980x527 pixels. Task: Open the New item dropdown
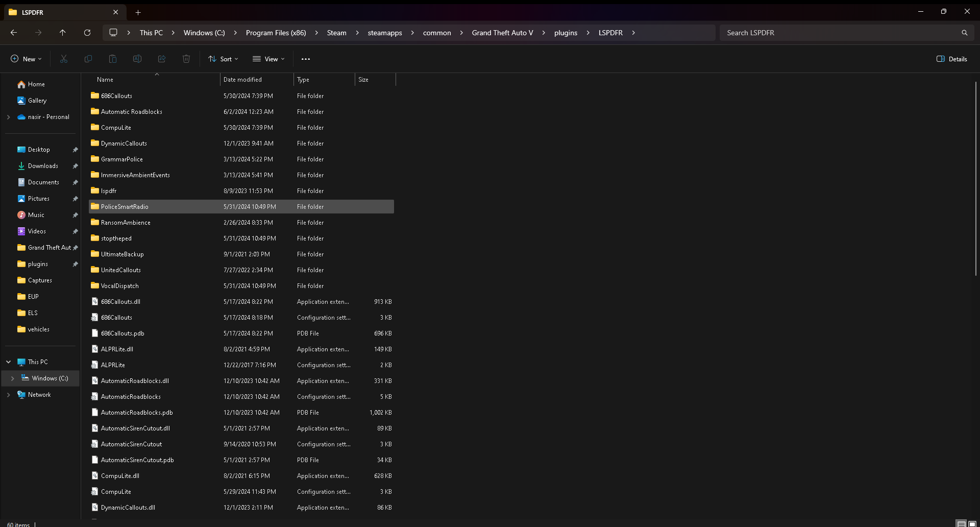point(26,59)
